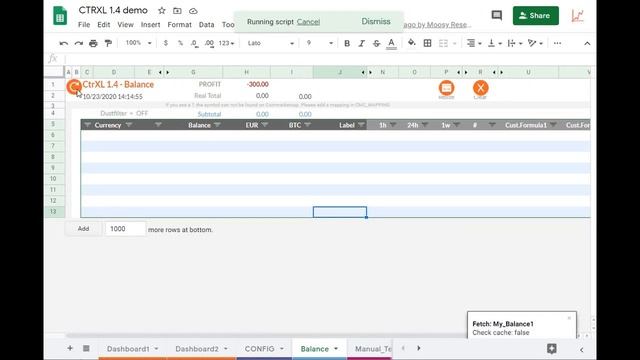Image resolution: width=640 pixels, height=360 pixels.
Task: Open the File menu
Action: (x=84, y=25)
